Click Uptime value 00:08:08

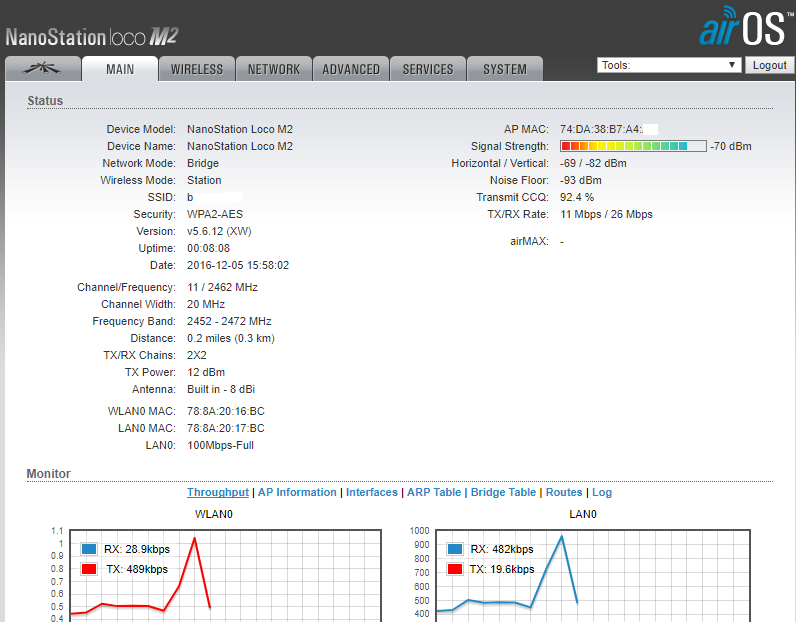click(x=208, y=248)
